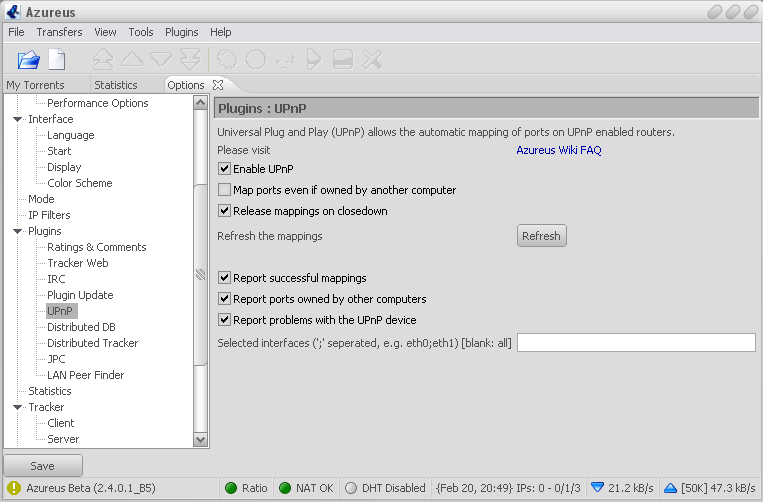
Task: Switch to the Statistics tab
Action: (x=116, y=85)
